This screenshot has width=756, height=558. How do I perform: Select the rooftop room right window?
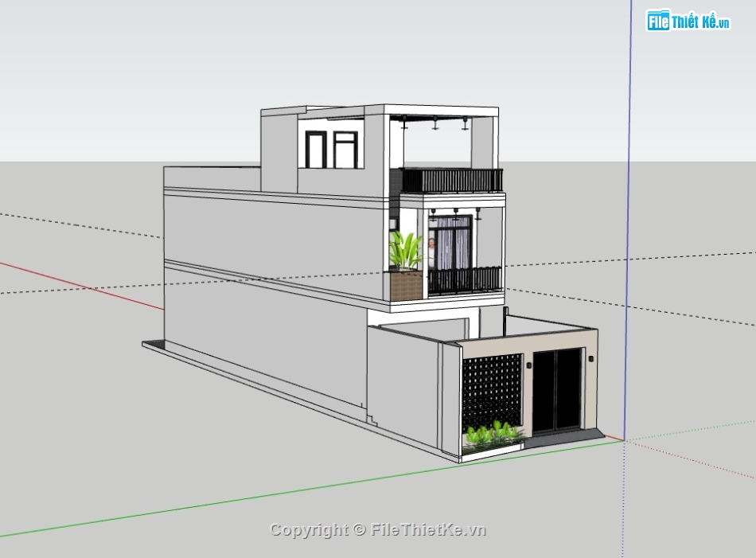pos(345,150)
